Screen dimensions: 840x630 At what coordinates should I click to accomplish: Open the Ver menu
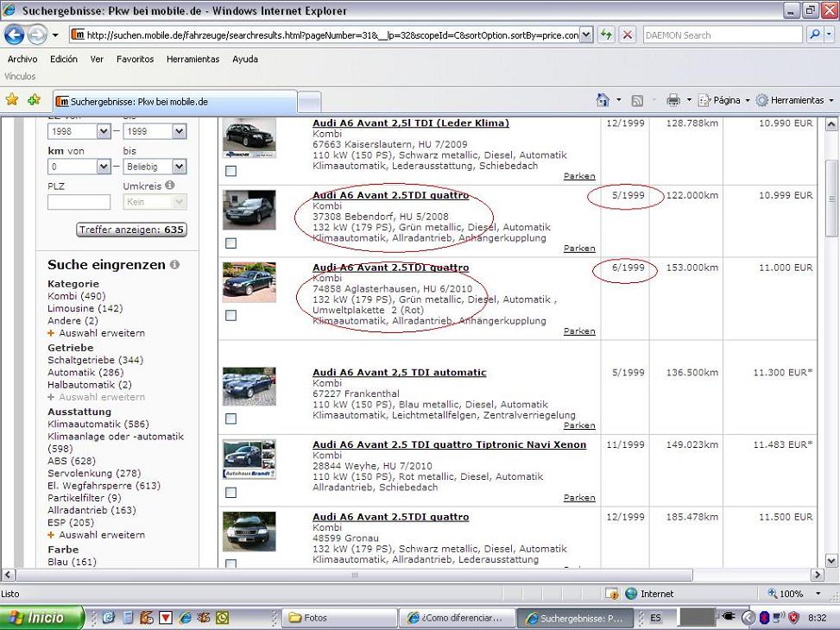(97, 59)
